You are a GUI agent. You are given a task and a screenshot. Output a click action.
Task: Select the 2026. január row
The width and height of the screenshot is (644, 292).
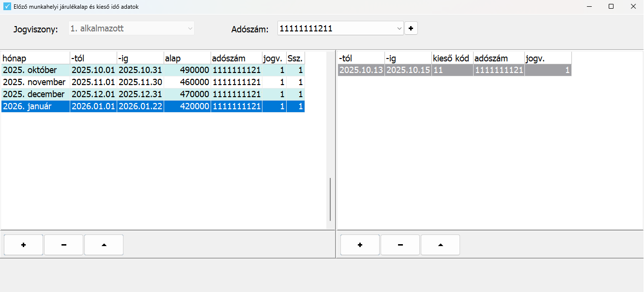[x=35, y=106]
